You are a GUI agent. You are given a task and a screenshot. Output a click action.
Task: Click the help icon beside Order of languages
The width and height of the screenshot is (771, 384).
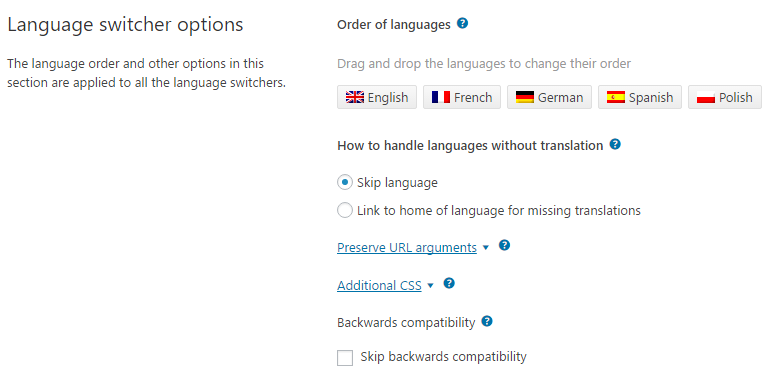pos(462,23)
